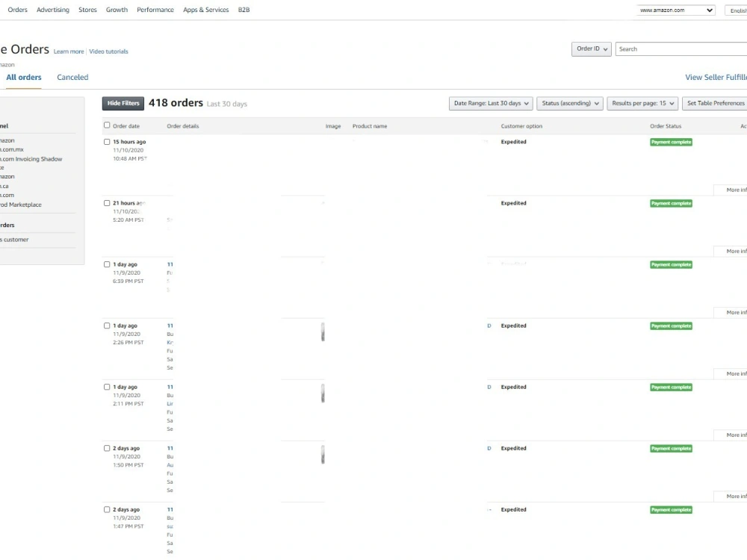Open the Advertising menu
The image size is (747, 560).
click(x=53, y=10)
